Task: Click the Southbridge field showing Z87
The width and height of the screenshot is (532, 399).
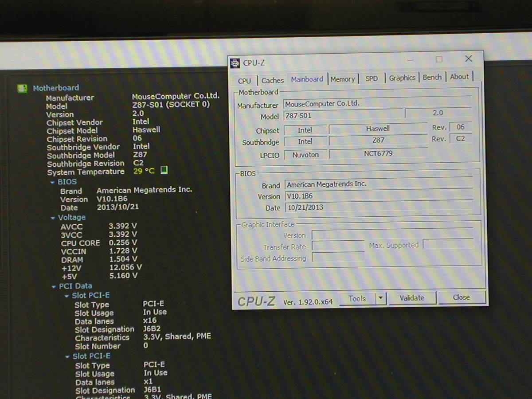Action: [x=378, y=140]
